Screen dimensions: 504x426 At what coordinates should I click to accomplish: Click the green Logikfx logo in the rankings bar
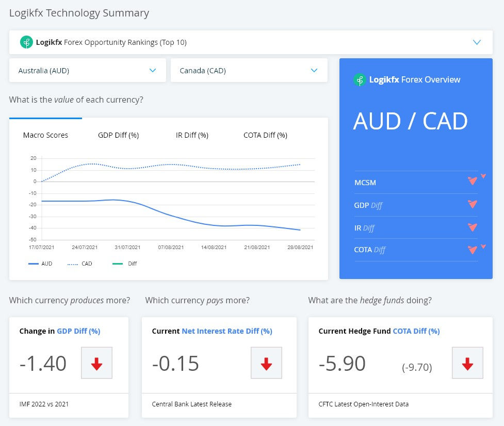coord(26,42)
